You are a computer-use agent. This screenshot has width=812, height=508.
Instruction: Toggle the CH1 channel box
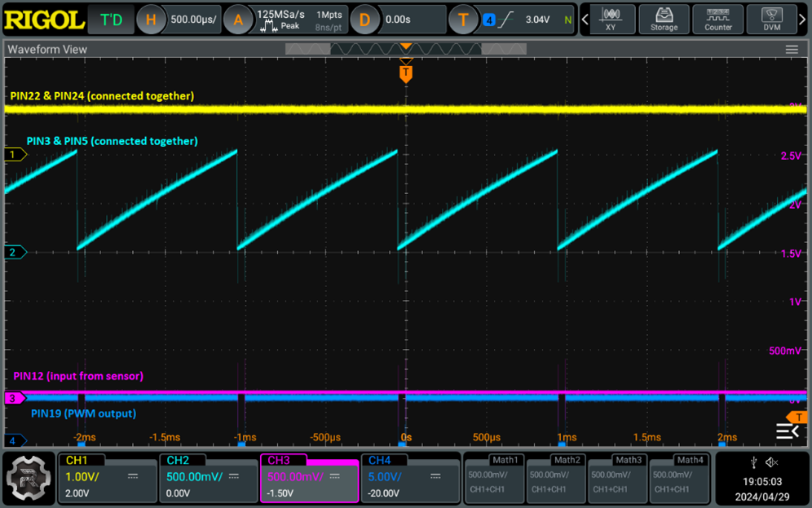(x=107, y=478)
